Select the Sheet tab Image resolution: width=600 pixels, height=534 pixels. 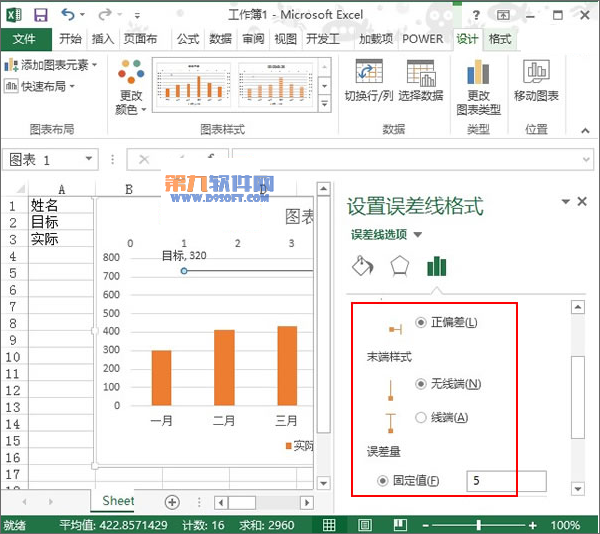(x=118, y=501)
